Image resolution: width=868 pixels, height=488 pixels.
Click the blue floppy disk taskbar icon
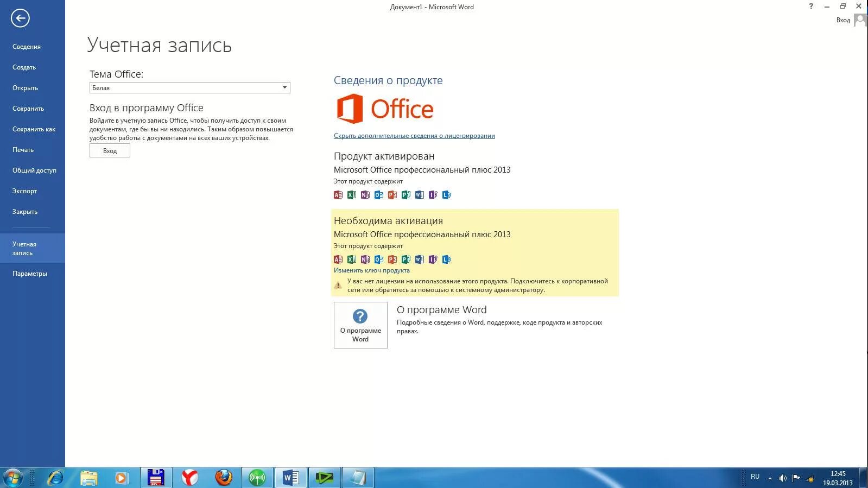tap(156, 478)
